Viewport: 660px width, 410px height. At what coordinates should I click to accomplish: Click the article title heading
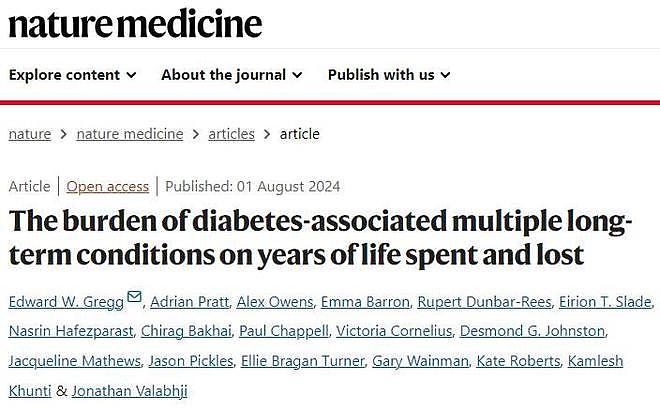click(320, 238)
